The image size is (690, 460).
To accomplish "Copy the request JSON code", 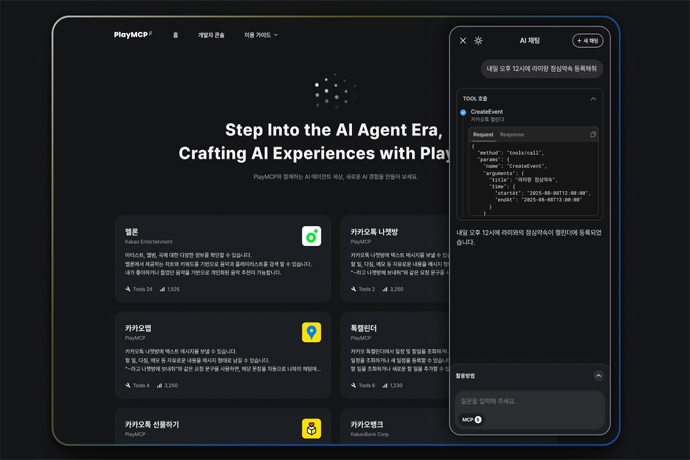I will tap(593, 134).
